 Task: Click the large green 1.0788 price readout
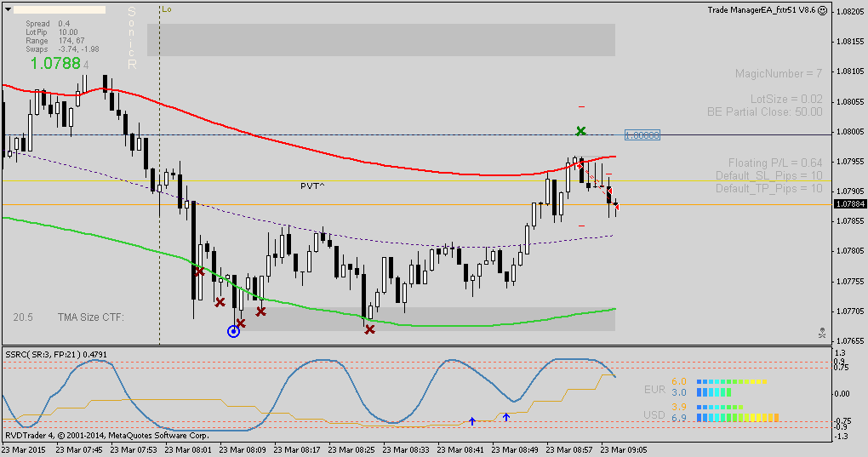pyautogui.click(x=55, y=64)
